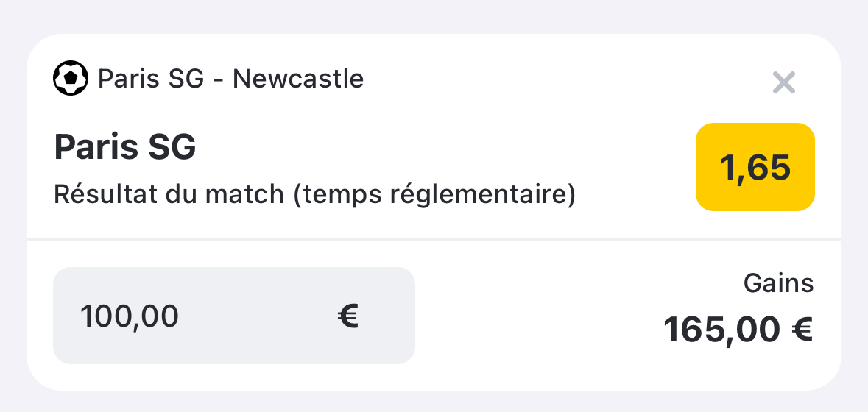868x412 pixels.
Task: Click the soccer ball sport icon
Action: [x=70, y=78]
